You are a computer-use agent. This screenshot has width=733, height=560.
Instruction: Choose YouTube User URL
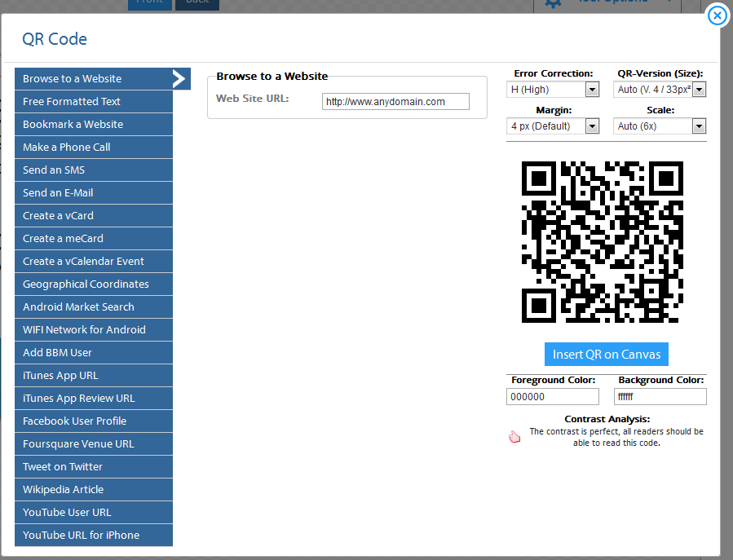click(x=94, y=513)
